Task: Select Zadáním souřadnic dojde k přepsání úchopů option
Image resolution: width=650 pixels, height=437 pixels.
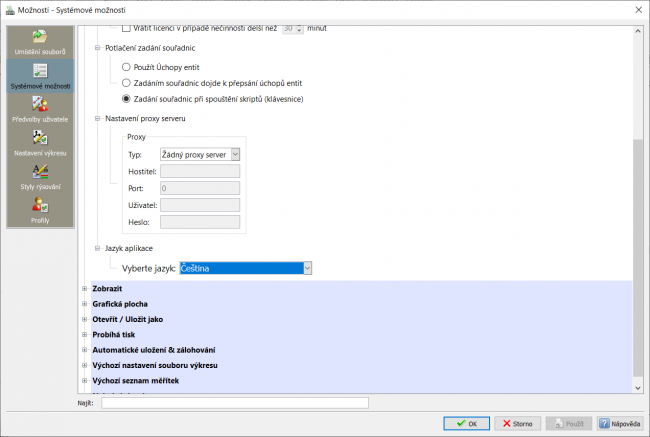Action: pos(126,83)
